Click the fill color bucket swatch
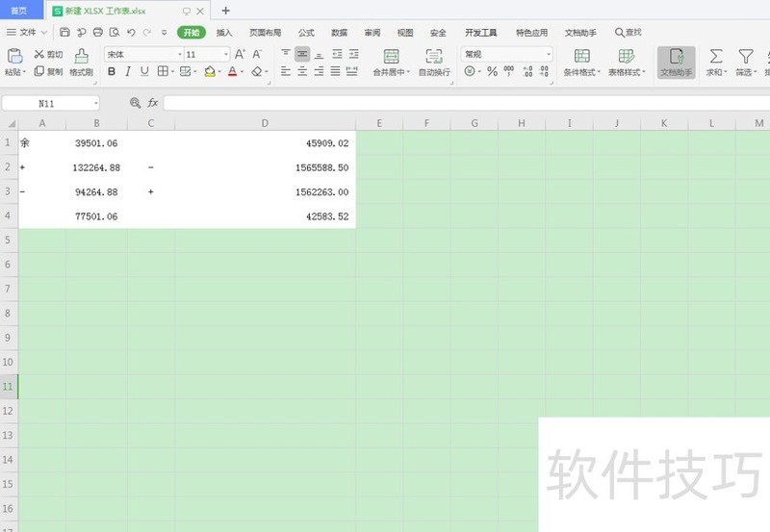 (x=210, y=71)
